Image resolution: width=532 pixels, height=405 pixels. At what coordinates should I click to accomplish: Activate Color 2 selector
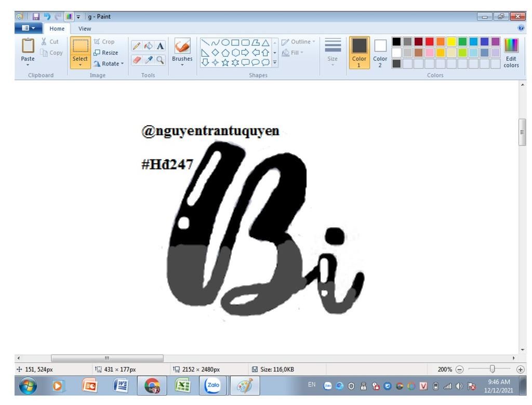380,53
